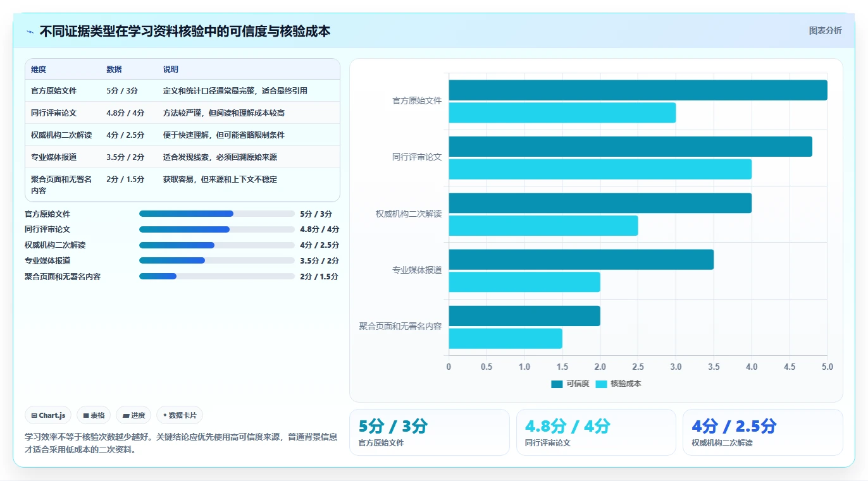Select the 专业媒体报道 table row name
Image resolution: width=868 pixels, height=481 pixels.
(x=54, y=157)
